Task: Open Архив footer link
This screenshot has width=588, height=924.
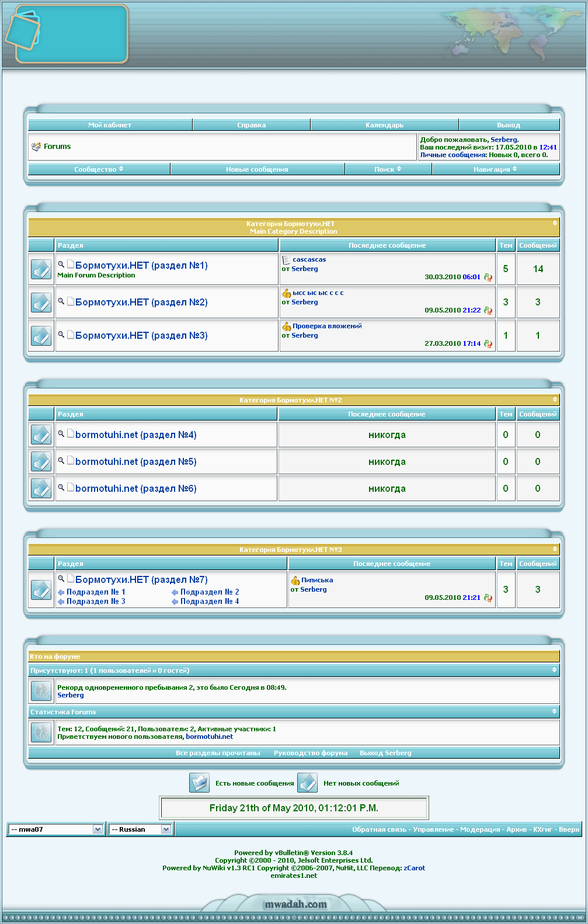Action: [516, 829]
